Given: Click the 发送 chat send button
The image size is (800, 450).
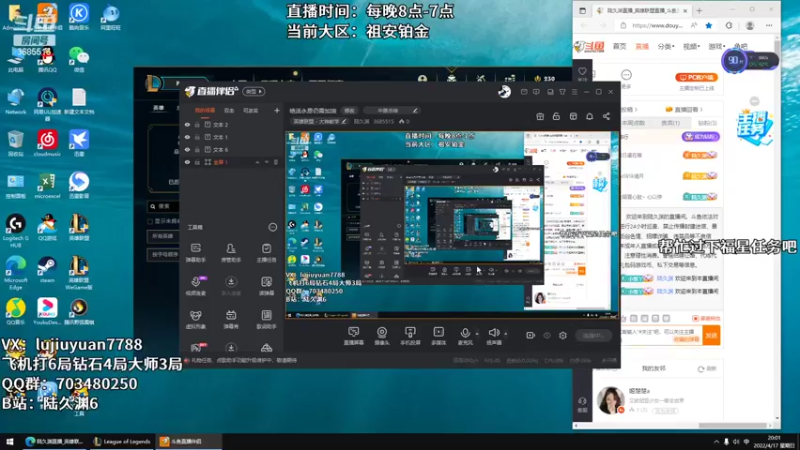Looking at the screenshot, I should (x=711, y=335).
